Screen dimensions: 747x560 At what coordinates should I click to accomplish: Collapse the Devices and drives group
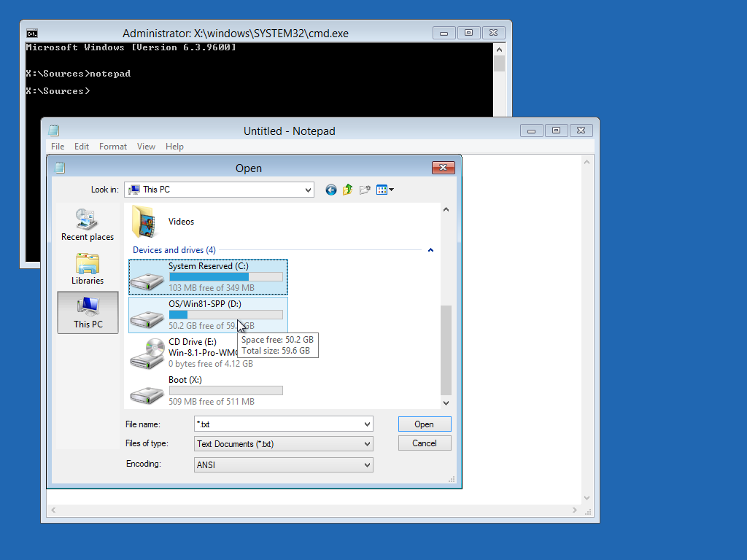430,250
